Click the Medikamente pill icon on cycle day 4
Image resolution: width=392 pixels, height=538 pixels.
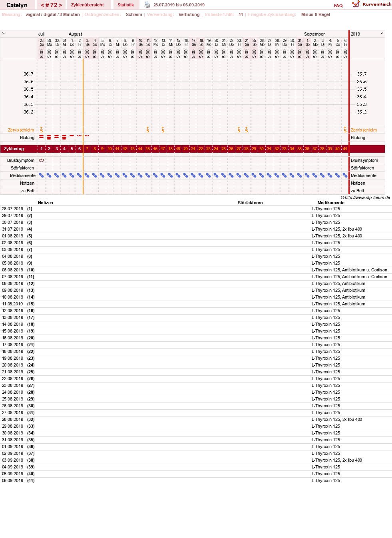(64, 175)
